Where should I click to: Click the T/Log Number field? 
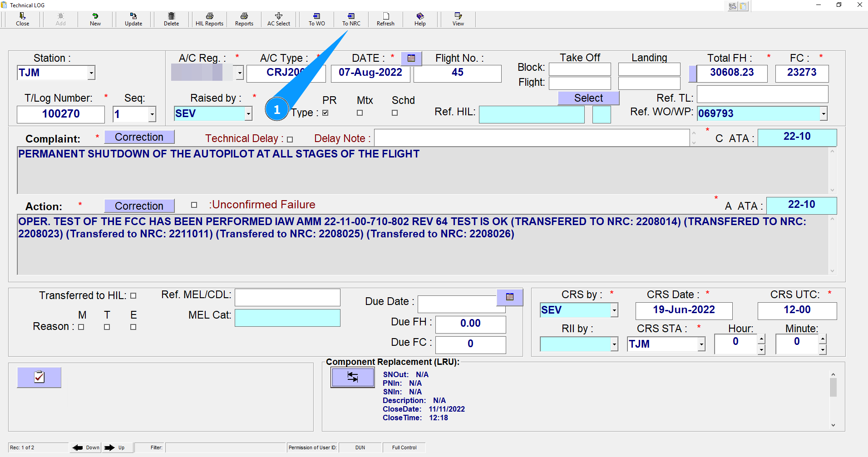tap(61, 114)
